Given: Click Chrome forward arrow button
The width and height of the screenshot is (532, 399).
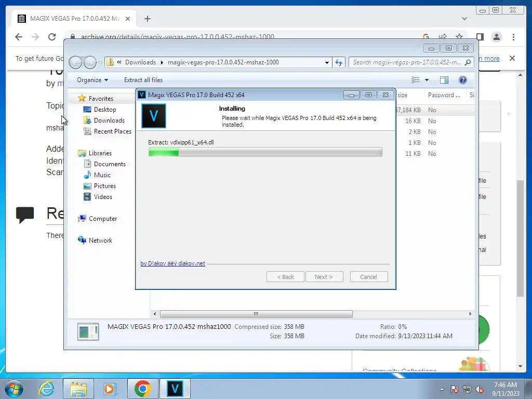Looking at the screenshot, I should 35,37.
